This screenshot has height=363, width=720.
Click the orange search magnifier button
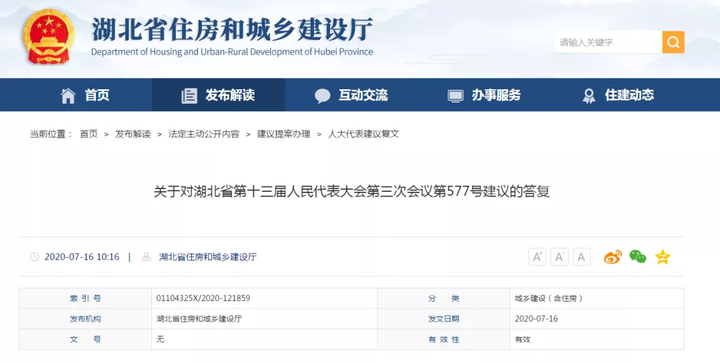pyautogui.click(x=673, y=42)
